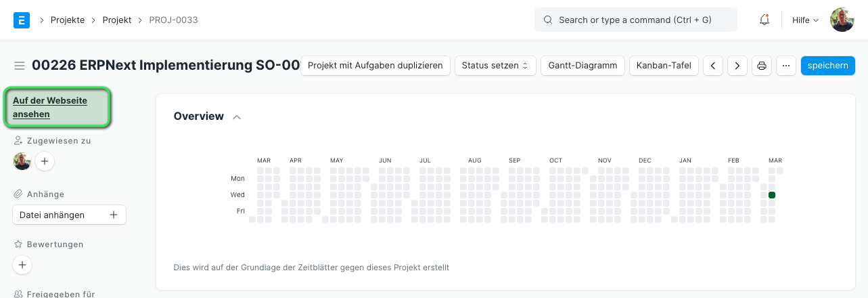Open the Status setzen dropdown
Screen dimensions: 868x298
pyautogui.click(x=495, y=66)
